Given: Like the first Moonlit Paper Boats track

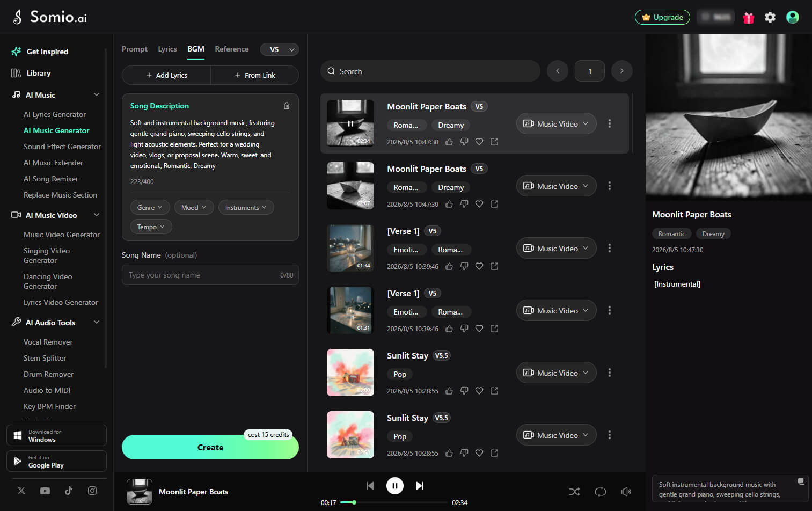Looking at the screenshot, I should tap(449, 142).
